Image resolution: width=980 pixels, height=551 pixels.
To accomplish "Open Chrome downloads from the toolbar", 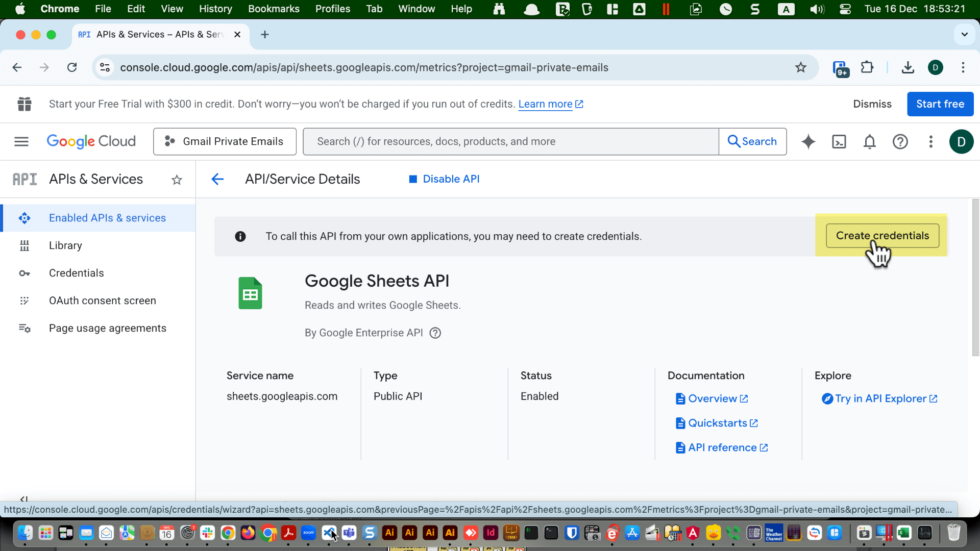I will (908, 67).
